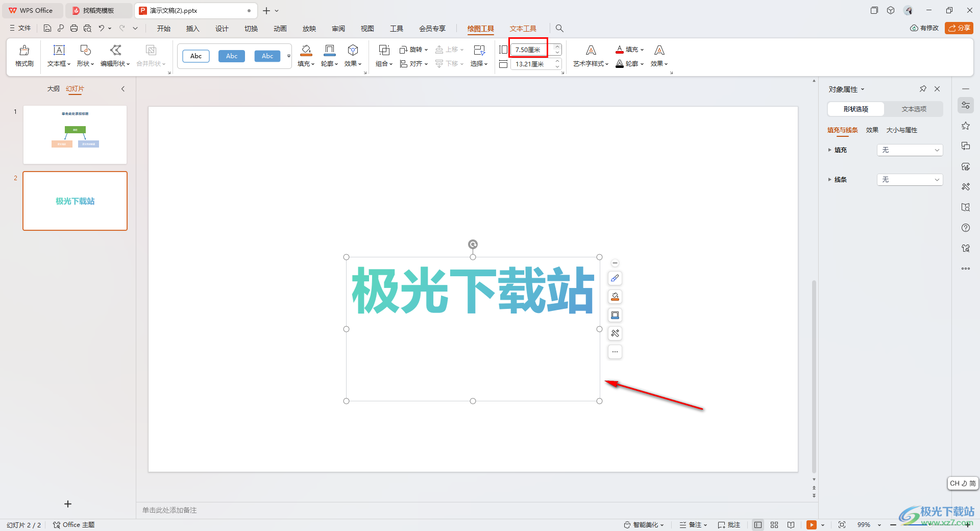The height and width of the screenshot is (531, 980).
Task: Click the Edit Shape (编辑形状) icon
Action: click(115, 50)
